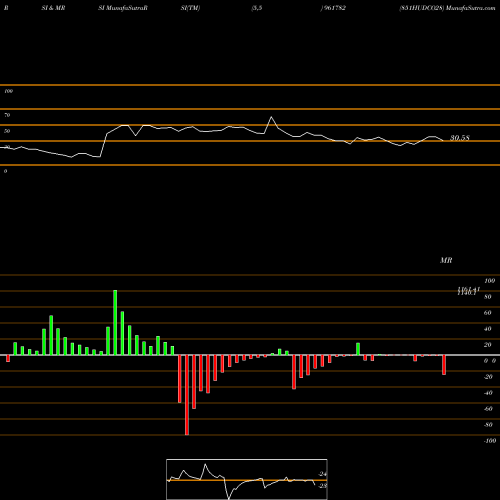This screenshot has width=500, height=500.
Task: Click the SI MunafaSutraR header text
Action: pos(123,8)
